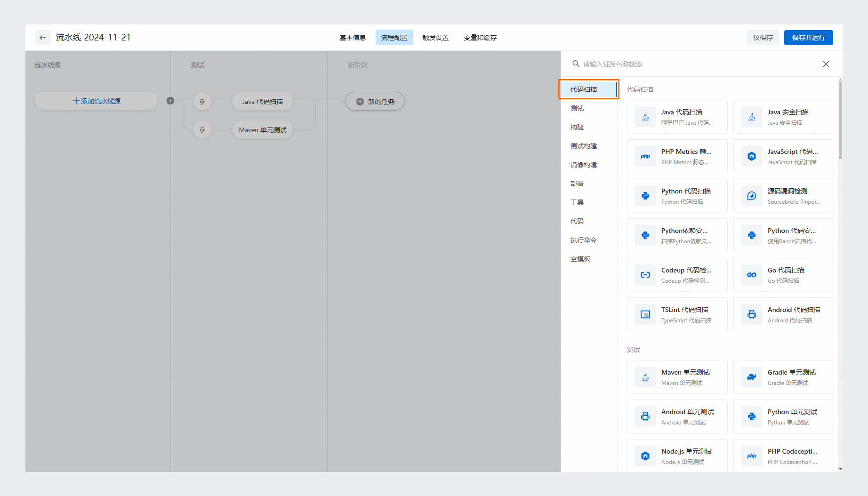This screenshot has width=868, height=496.
Task: Select the 测试构建 category
Action: (x=588, y=146)
